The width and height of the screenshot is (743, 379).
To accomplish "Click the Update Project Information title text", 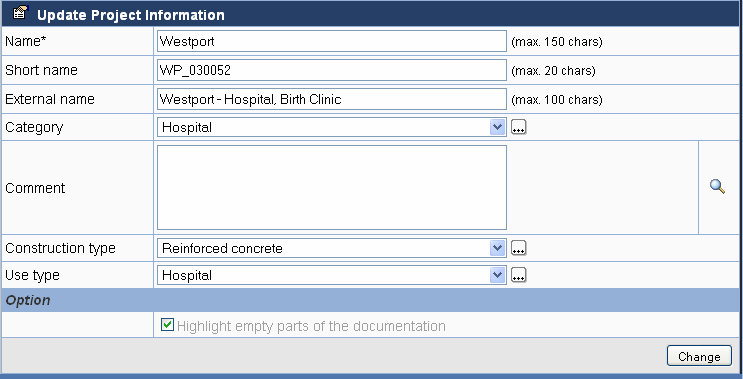I will (x=131, y=15).
